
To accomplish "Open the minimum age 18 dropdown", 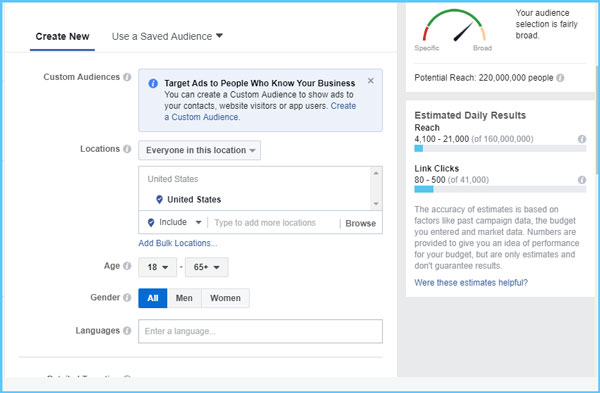I will [x=157, y=267].
